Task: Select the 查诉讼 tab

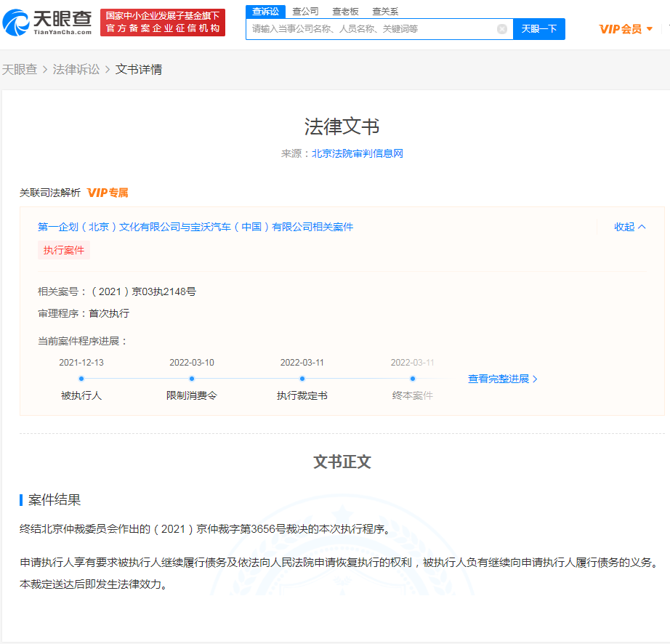Action: point(265,12)
